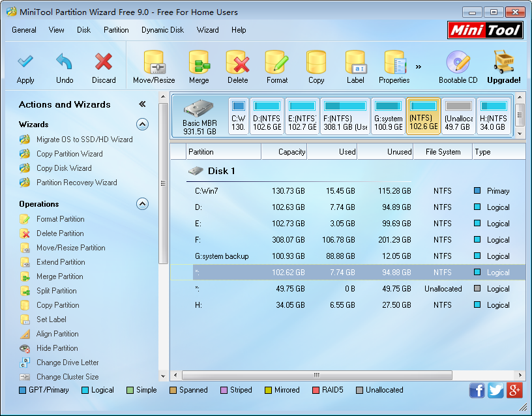Screen dimensions: 532x416
Task: Collapse the Actions and Wizards panel
Action: [142, 104]
